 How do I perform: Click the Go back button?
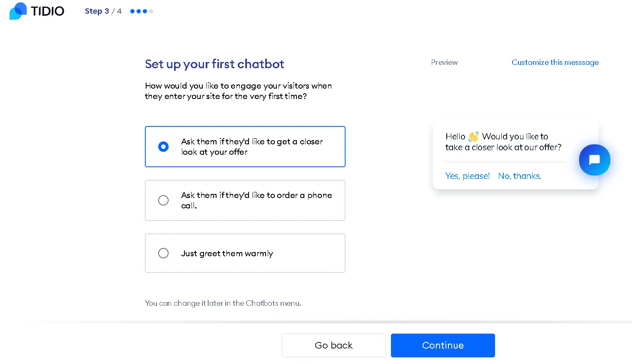tap(333, 345)
